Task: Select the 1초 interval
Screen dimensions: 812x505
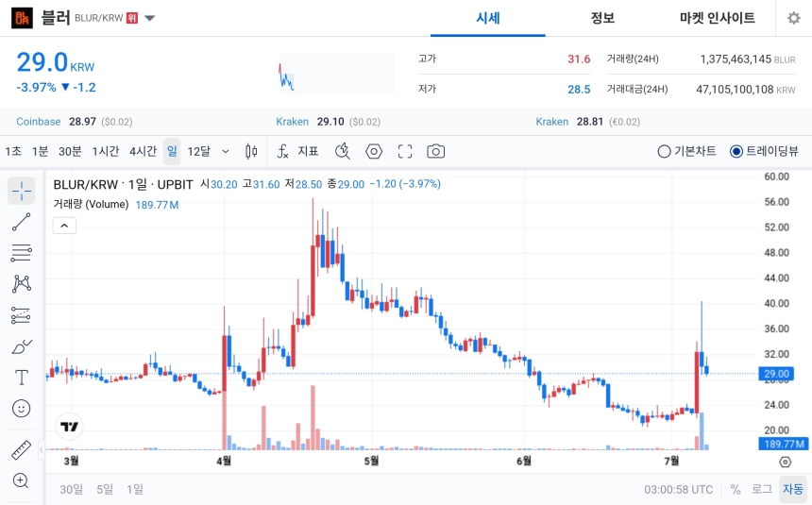Action: coord(13,151)
